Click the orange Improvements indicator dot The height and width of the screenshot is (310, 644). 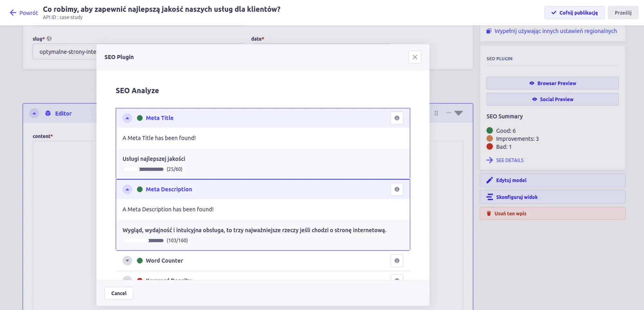point(489,139)
